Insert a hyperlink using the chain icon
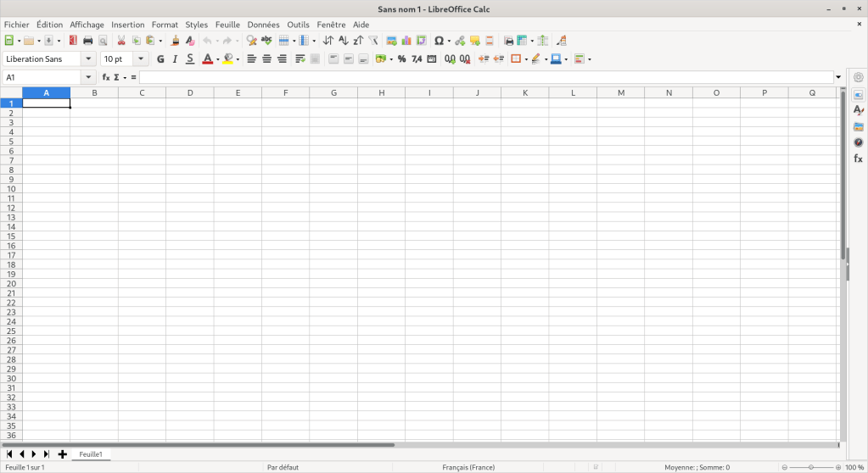This screenshot has height=473, width=868. coord(460,40)
